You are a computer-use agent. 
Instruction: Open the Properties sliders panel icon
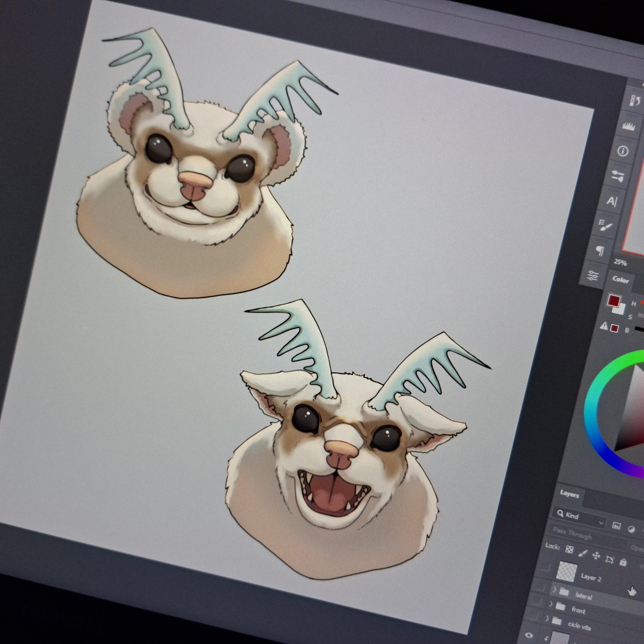point(593,275)
